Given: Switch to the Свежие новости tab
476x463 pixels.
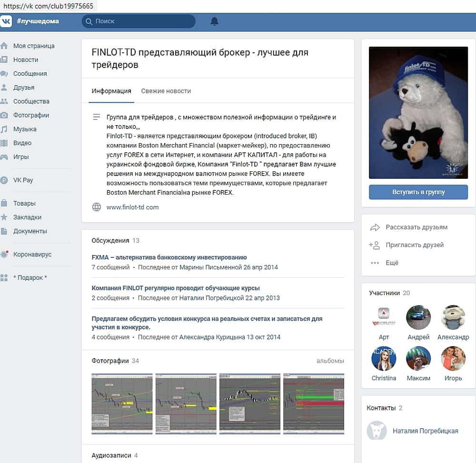Looking at the screenshot, I should tap(166, 91).
